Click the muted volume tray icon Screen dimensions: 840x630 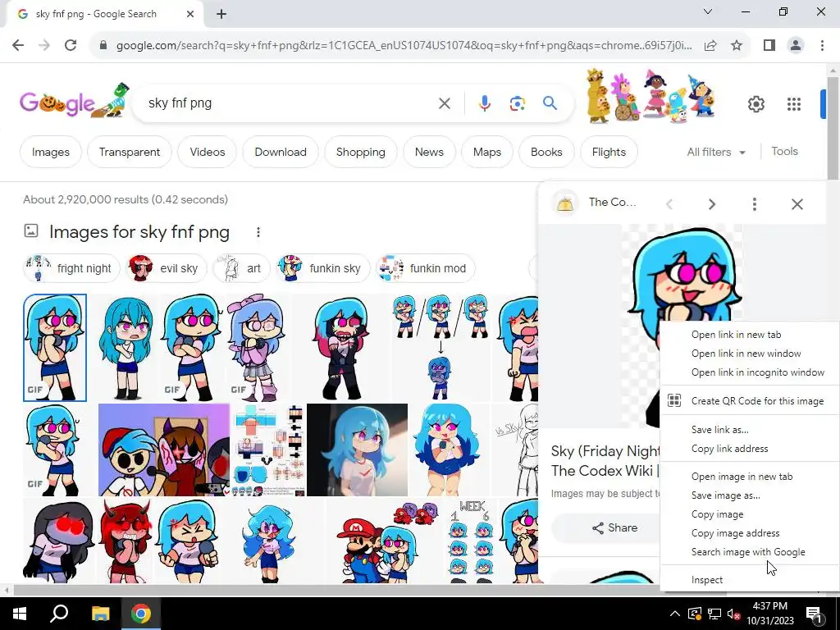[x=733, y=614]
